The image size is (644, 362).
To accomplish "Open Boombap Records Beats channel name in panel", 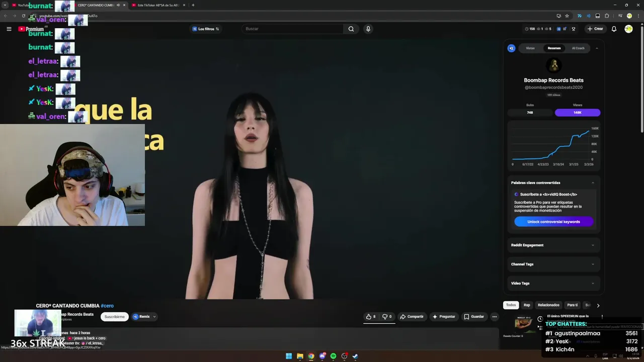I will coord(553,80).
